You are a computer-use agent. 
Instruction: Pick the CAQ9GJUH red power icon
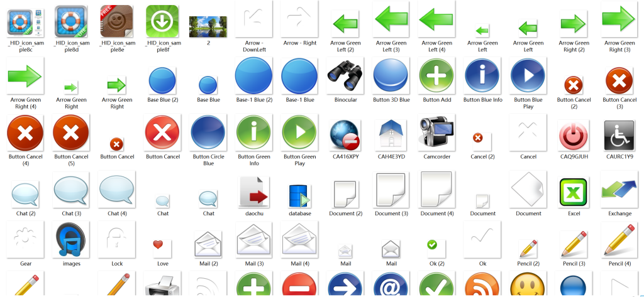[x=574, y=133]
